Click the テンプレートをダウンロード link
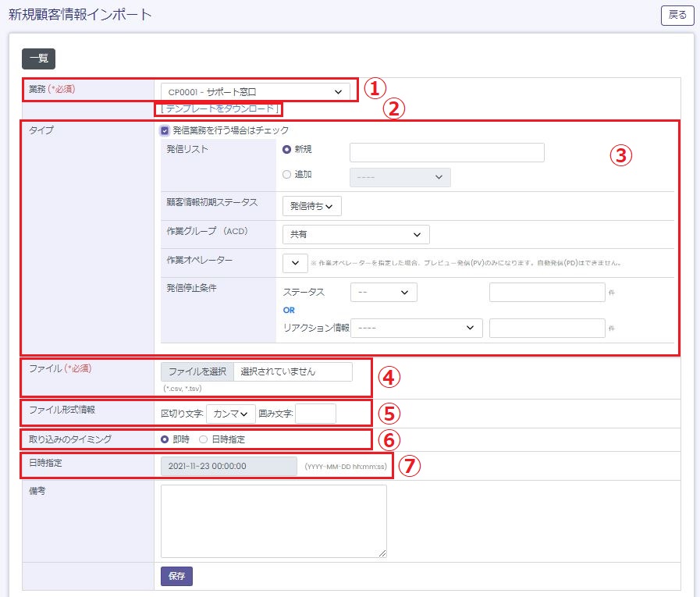700x597 pixels. (219, 108)
